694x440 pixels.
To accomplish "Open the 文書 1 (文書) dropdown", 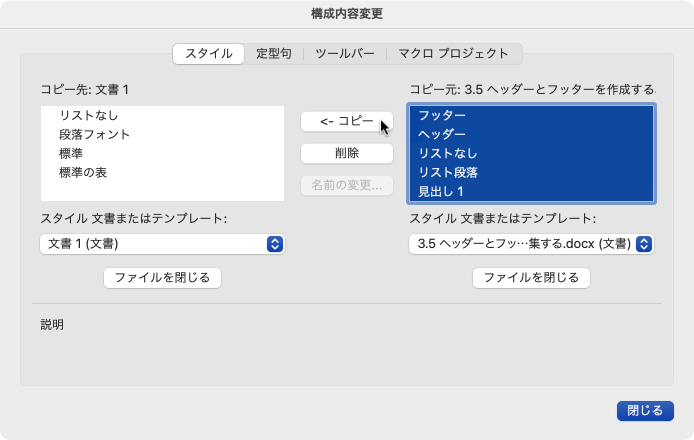I will pos(162,244).
